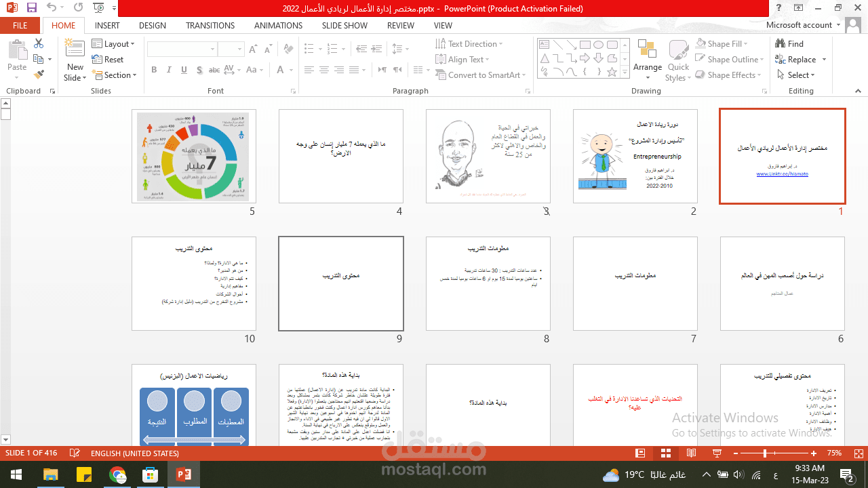Click Convert to SmartArt button
This screenshot has width=868, height=488.
click(481, 75)
